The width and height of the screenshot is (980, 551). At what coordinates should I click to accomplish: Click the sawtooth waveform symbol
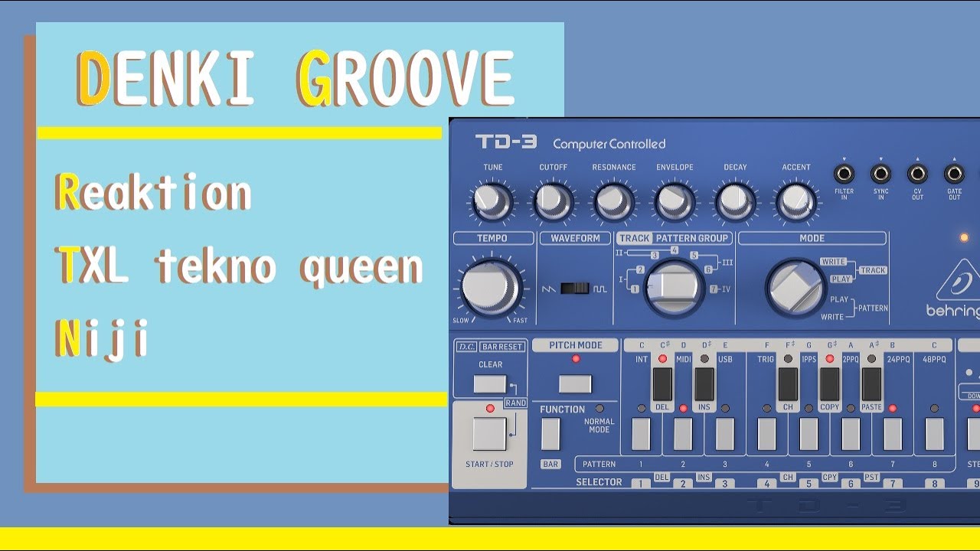pos(549,289)
